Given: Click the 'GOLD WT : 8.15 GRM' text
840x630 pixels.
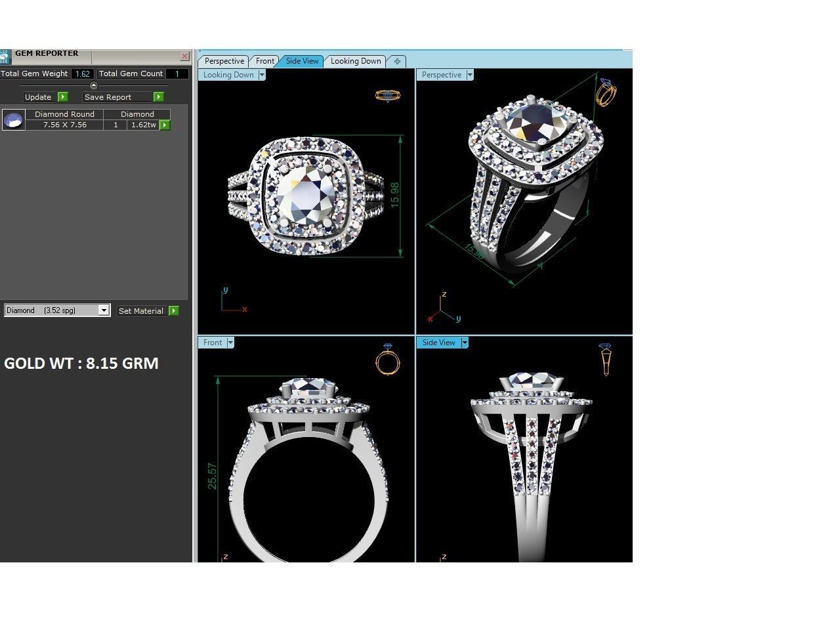Looking at the screenshot, I should point(81,364).
